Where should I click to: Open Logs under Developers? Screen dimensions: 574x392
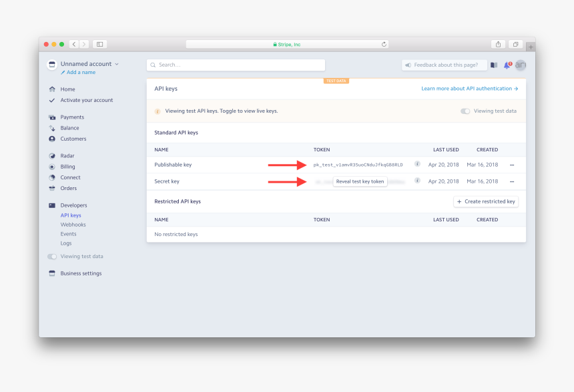pyautogui.click(x=66, y=243)
